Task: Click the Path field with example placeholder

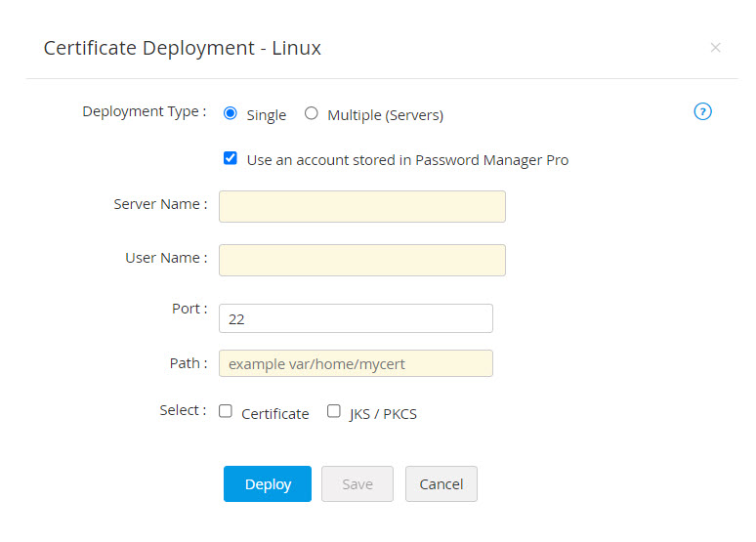Action: 356,363
